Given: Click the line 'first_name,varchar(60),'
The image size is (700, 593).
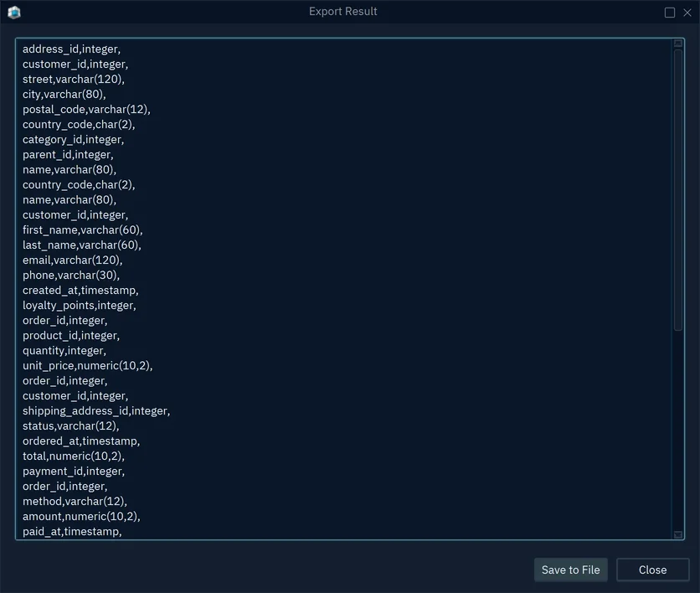Looking at the screenshot, I should (x=83, y=230).
